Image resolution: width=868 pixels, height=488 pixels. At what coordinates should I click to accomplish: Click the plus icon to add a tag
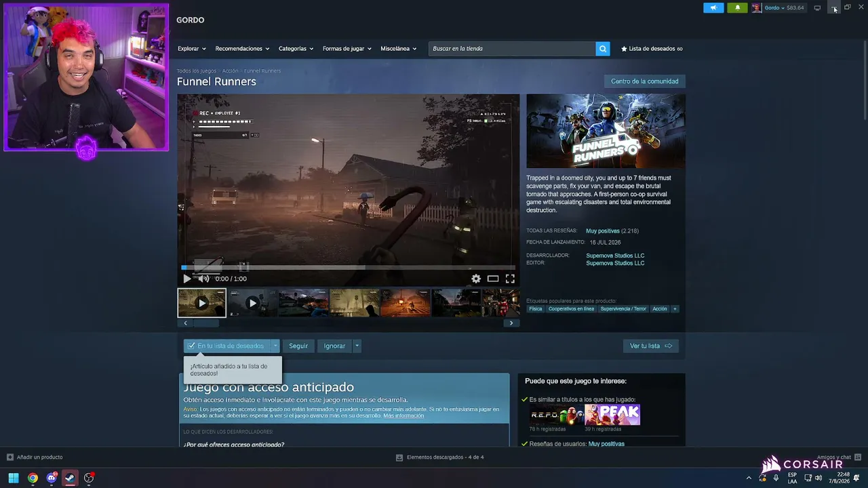(675, 309)
